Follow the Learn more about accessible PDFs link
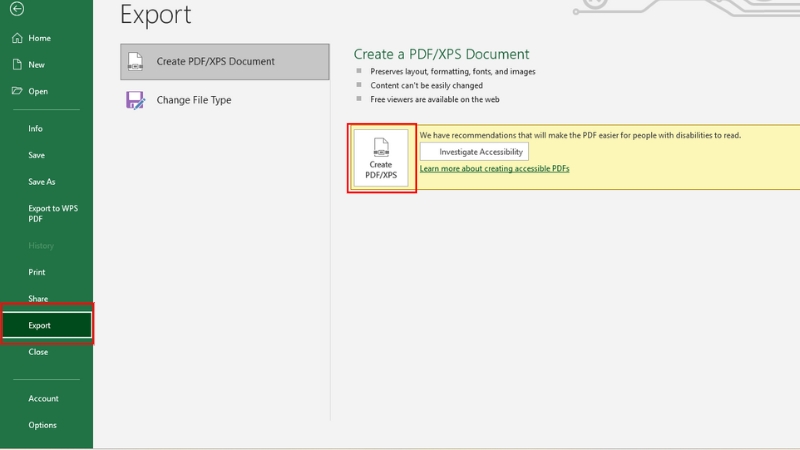Viewport: 800px width, 450px height. [x=494, y=169]
